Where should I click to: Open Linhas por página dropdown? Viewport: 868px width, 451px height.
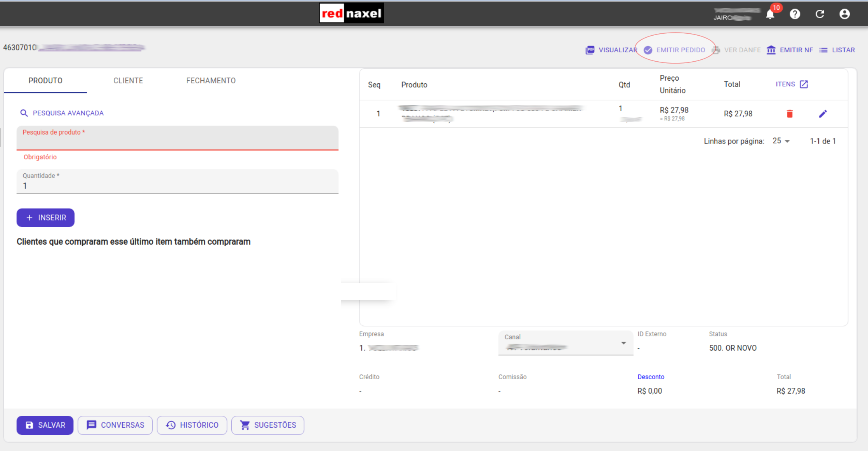coord(781,141)
